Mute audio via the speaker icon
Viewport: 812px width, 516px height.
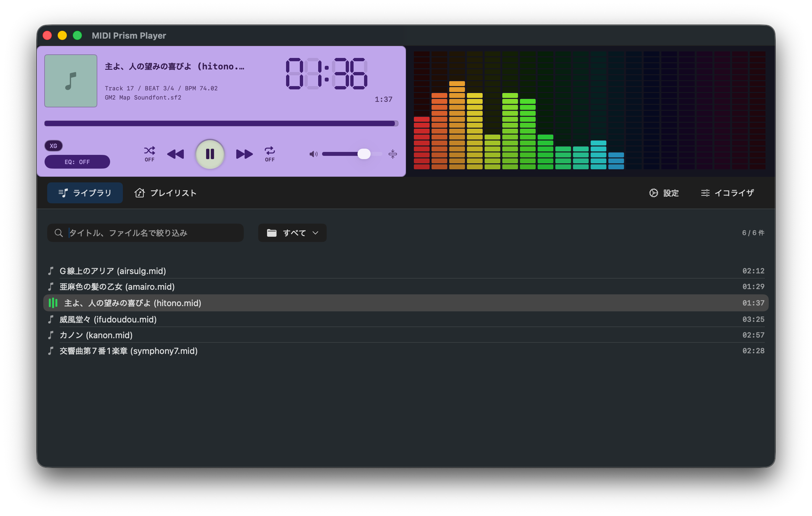pos(313,154)
